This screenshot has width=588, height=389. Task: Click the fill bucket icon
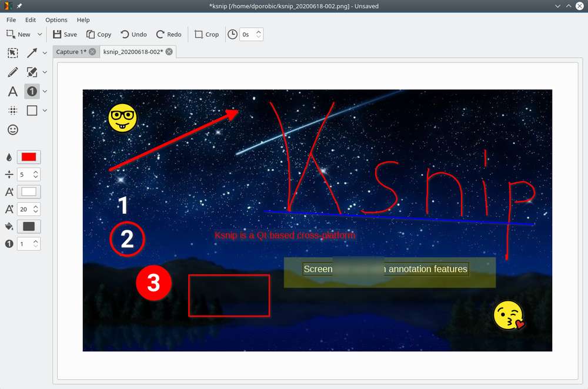(x=9, y=226)
